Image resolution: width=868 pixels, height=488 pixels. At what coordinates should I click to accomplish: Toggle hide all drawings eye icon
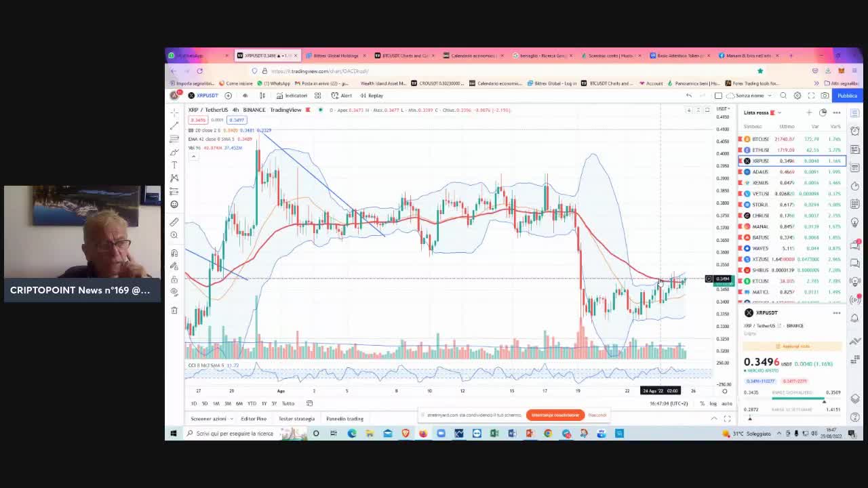[174, 292]
